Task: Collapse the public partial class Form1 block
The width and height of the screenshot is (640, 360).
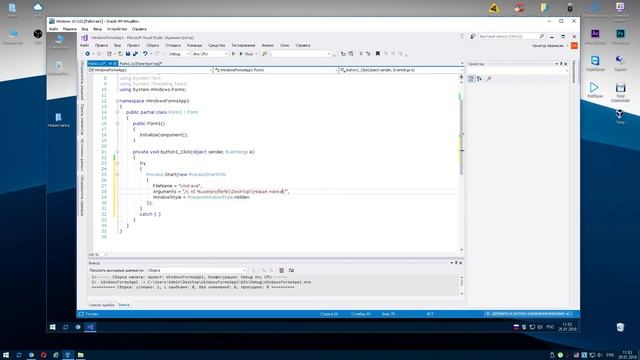Action: [118, 112]
